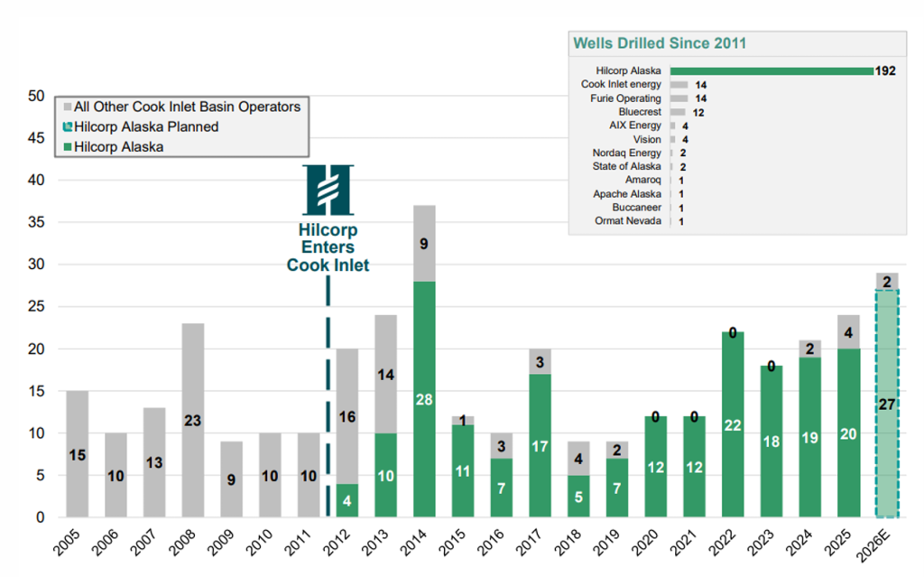This screenshot has height=577, width=924.
Task: Click the 2024 green segment labeled 19
Action: pyautogui.click(x=809, y=437)
